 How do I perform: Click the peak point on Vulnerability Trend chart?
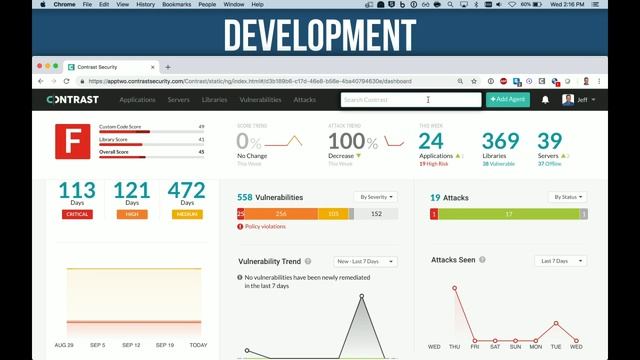click(x=362, y=296)
